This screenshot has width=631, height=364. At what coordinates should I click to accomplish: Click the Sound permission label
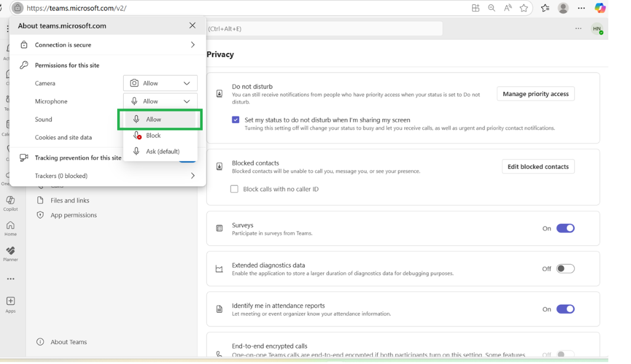(x=44, y=119)
